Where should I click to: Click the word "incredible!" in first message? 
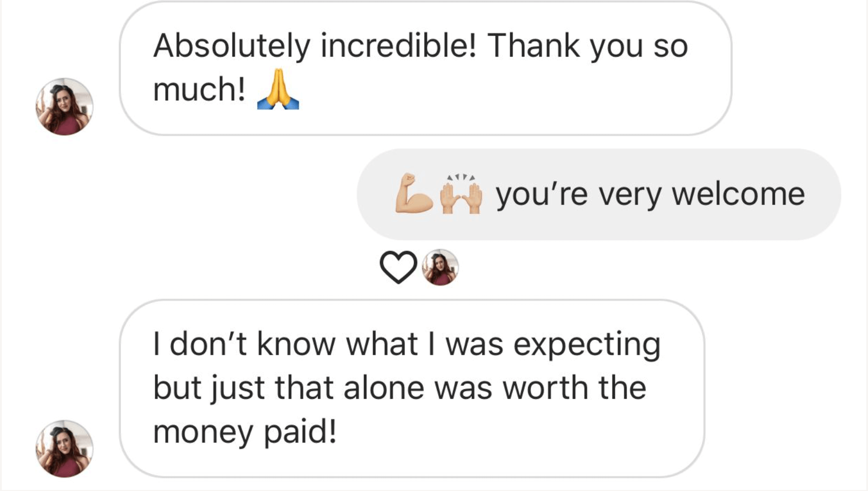(398, 46)
